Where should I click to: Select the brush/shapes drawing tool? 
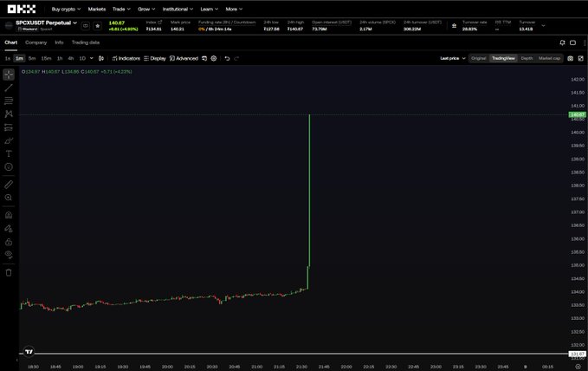pos(9,140)
